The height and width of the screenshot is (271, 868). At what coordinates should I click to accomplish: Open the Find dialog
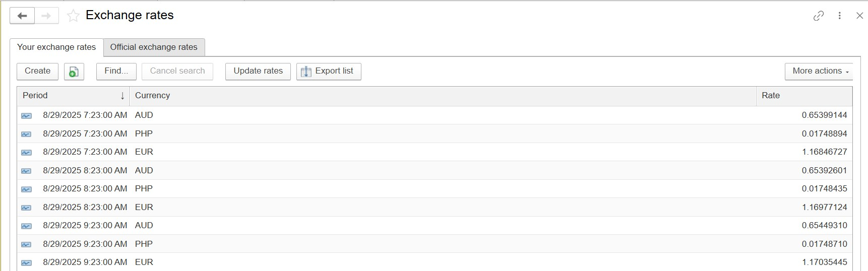[116, 71]
